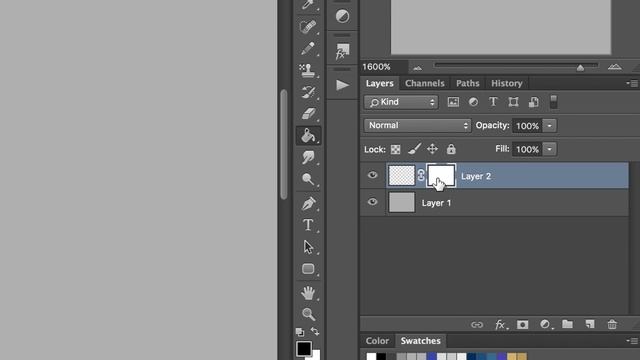
Task: Select the Dodge tool
Action: [x=308, y=179]
